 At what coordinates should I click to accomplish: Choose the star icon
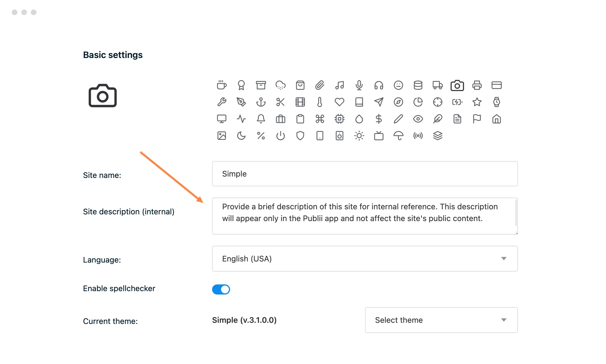click(x=477, y=102)
